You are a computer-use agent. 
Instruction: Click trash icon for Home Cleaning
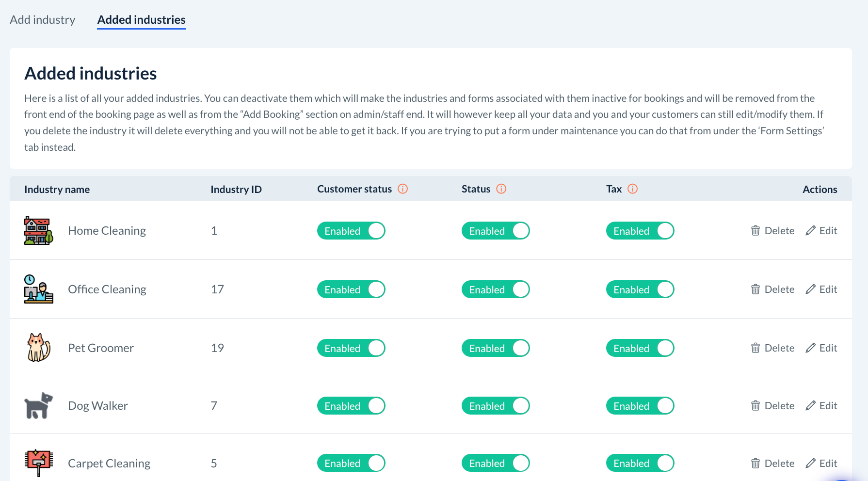point(755,231)
